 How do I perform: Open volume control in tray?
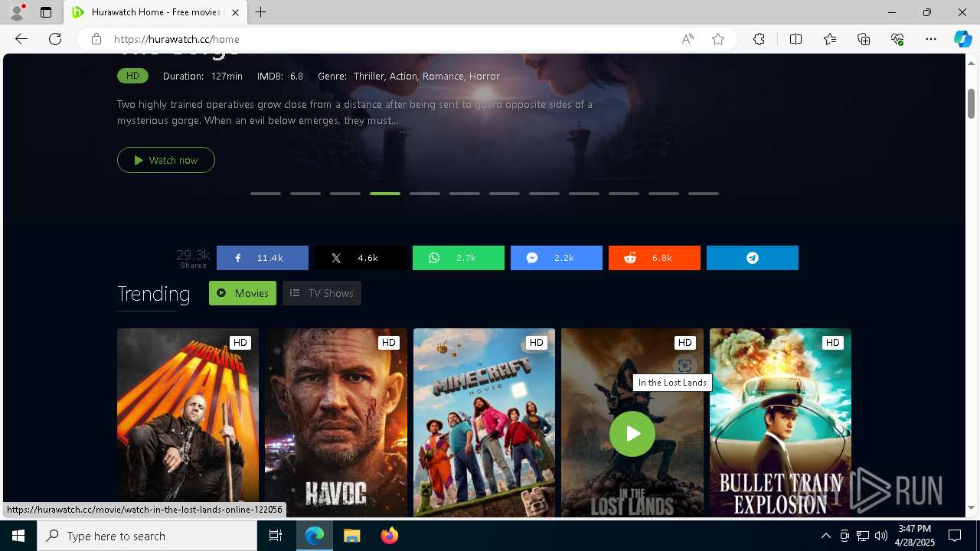click(881, 536)
